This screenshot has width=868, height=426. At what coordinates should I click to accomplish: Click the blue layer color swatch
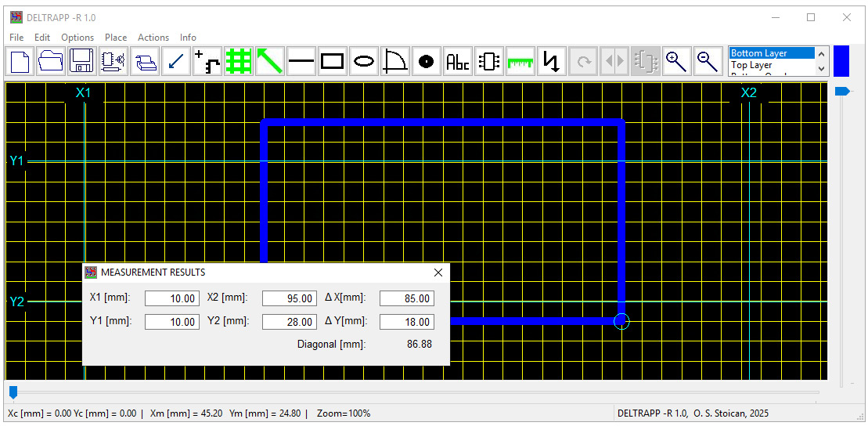click(x=841, y=61)
